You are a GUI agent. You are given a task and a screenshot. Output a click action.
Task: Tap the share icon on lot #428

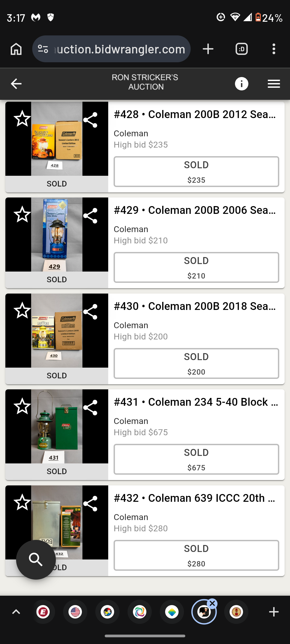[90, 120]
